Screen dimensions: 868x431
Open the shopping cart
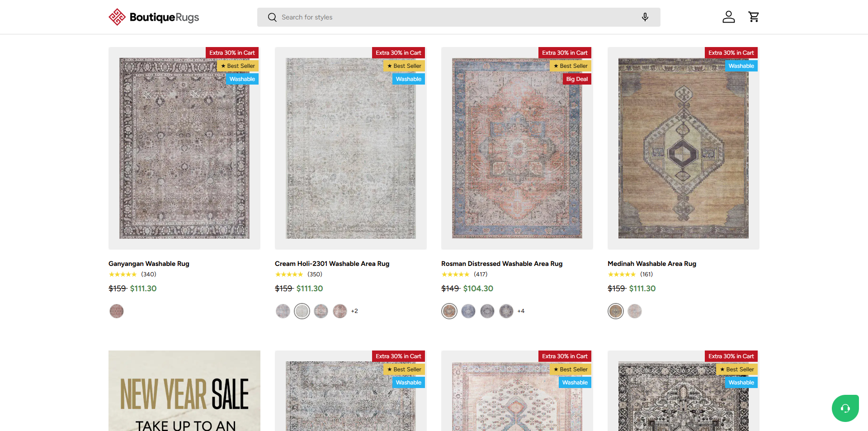point(753,17)
